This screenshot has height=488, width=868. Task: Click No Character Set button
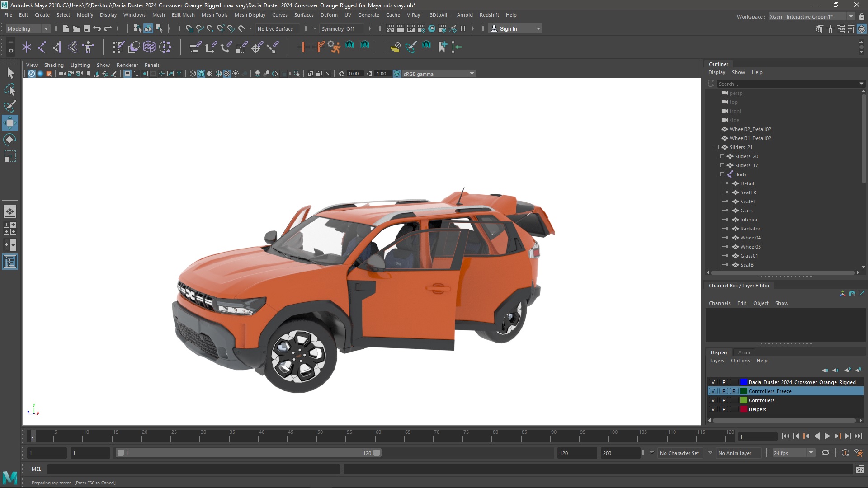point(679,453)
